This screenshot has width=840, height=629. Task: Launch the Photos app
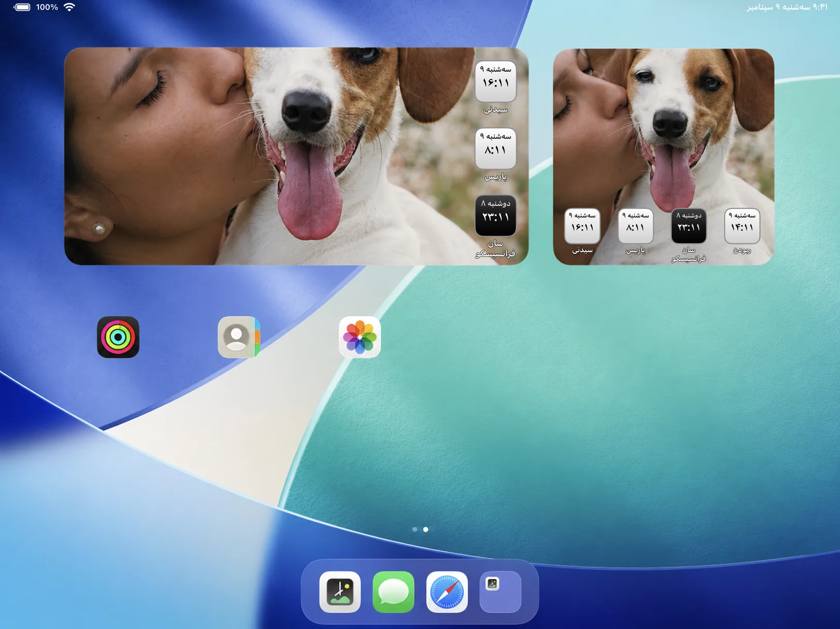360,337
